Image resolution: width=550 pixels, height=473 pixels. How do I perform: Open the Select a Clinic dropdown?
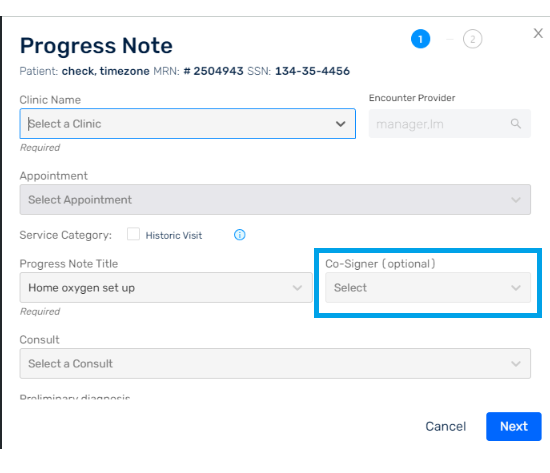[x=188, y=124]
